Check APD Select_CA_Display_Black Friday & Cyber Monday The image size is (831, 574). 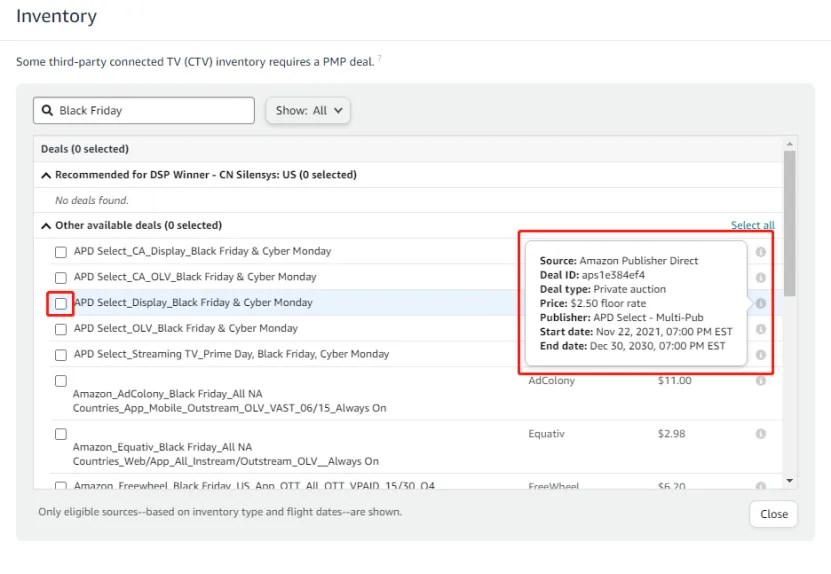pyautogui.click(x=61, y=252)
